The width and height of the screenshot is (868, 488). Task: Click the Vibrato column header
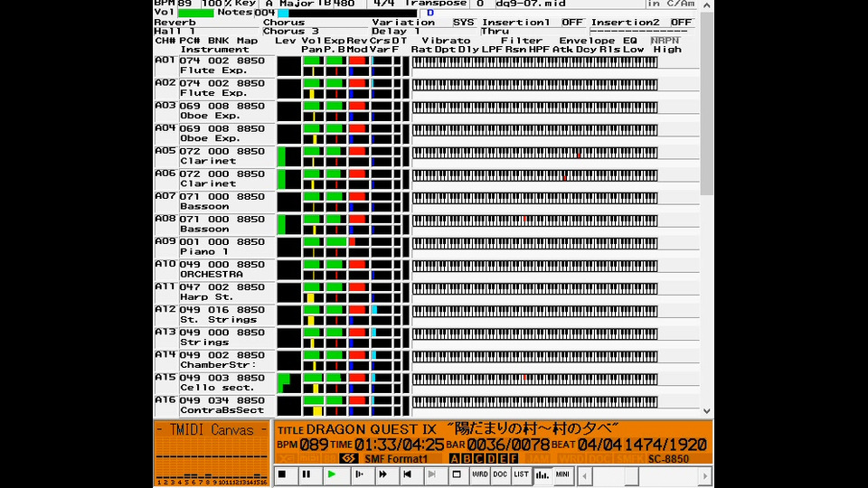pos(446,41)
